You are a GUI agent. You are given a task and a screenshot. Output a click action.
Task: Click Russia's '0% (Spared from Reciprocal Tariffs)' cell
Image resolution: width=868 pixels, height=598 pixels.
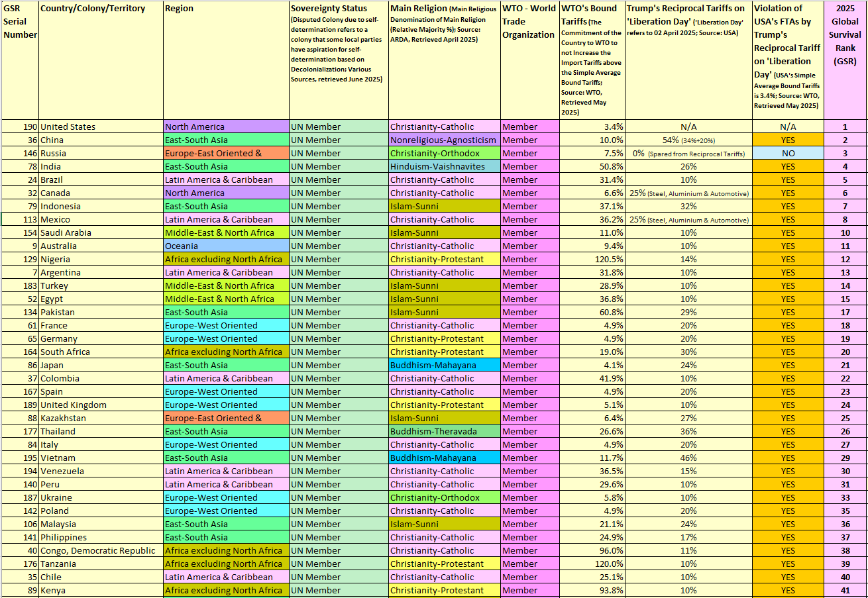[688, 153]
